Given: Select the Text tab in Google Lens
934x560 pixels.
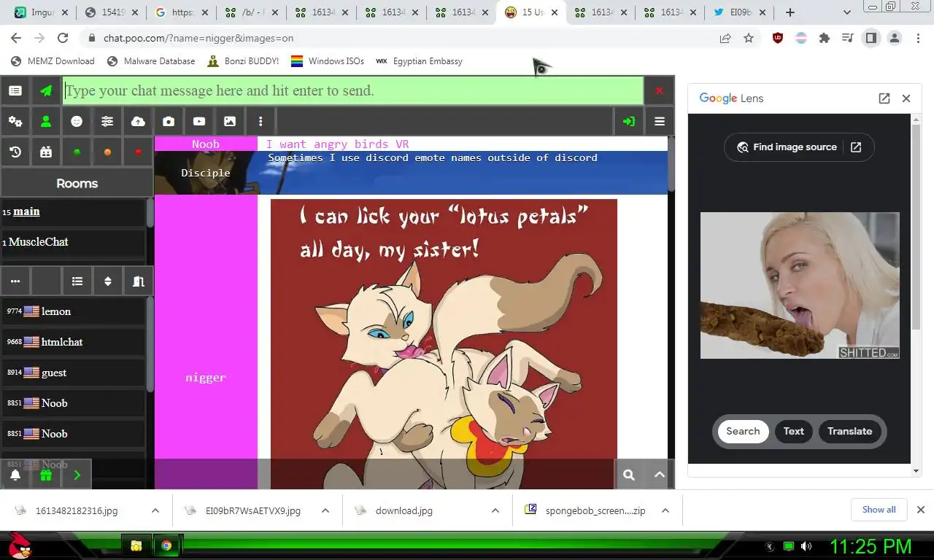Looking at the screenshot, I should point(793,431).
